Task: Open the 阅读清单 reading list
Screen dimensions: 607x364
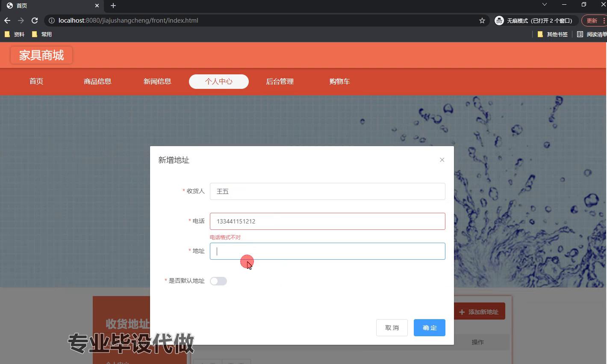Action: [x=592, y=34]
